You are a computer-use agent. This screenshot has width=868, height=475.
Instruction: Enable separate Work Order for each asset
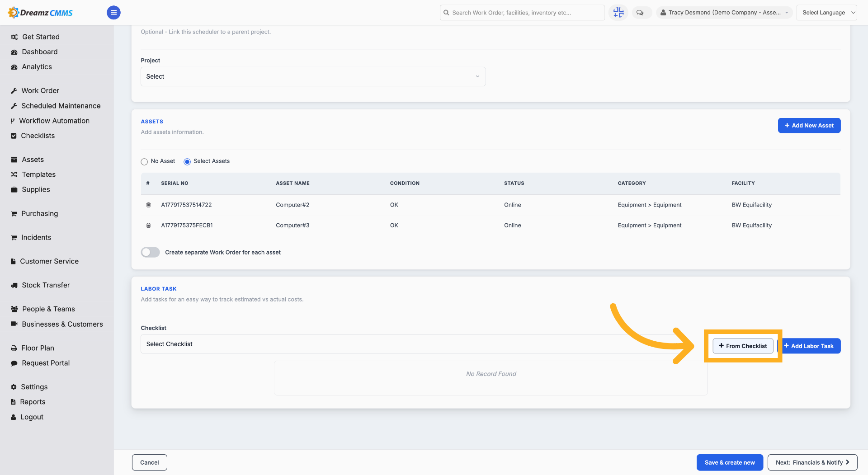(150, 252)
